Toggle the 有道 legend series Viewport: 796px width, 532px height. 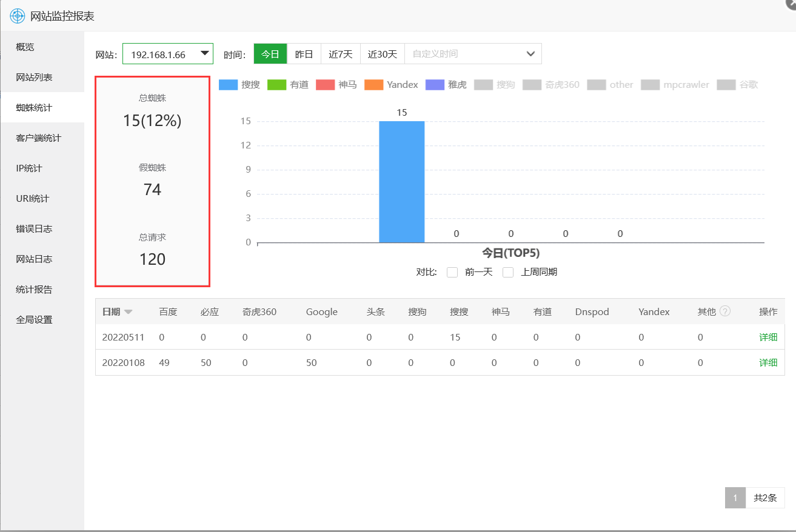(288, 85)
